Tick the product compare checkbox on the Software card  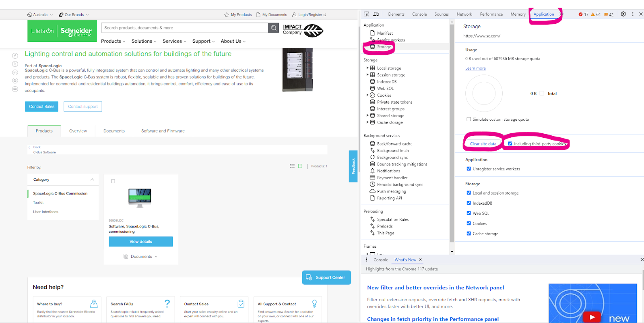(113, 181)
